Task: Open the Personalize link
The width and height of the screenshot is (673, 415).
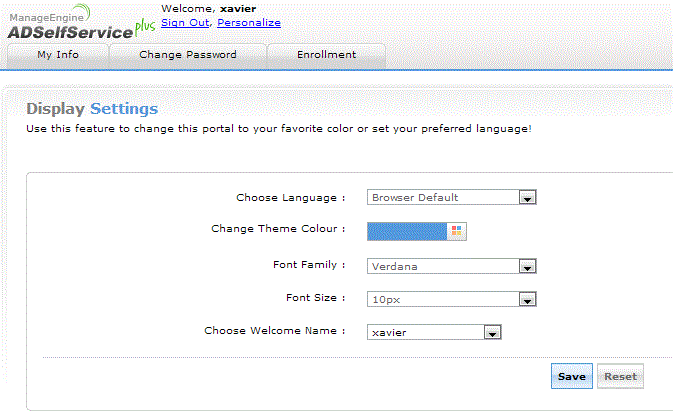Action: tap(249, 22)
